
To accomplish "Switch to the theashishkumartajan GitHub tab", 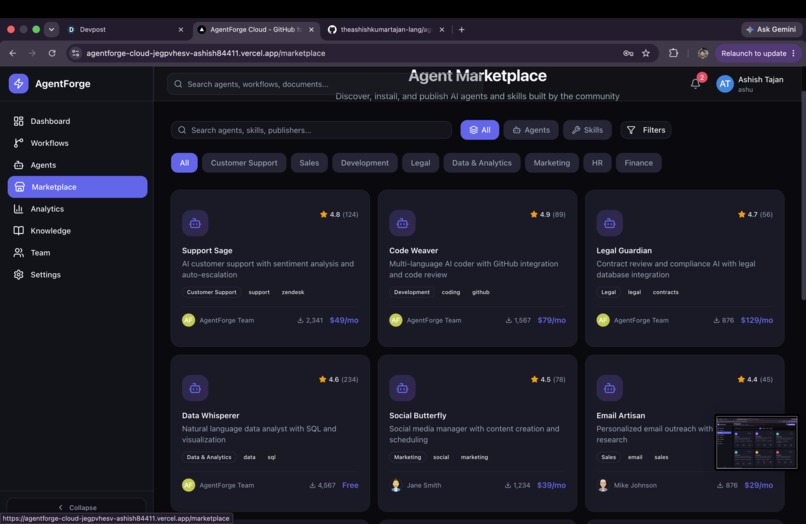I will [386, 29].
